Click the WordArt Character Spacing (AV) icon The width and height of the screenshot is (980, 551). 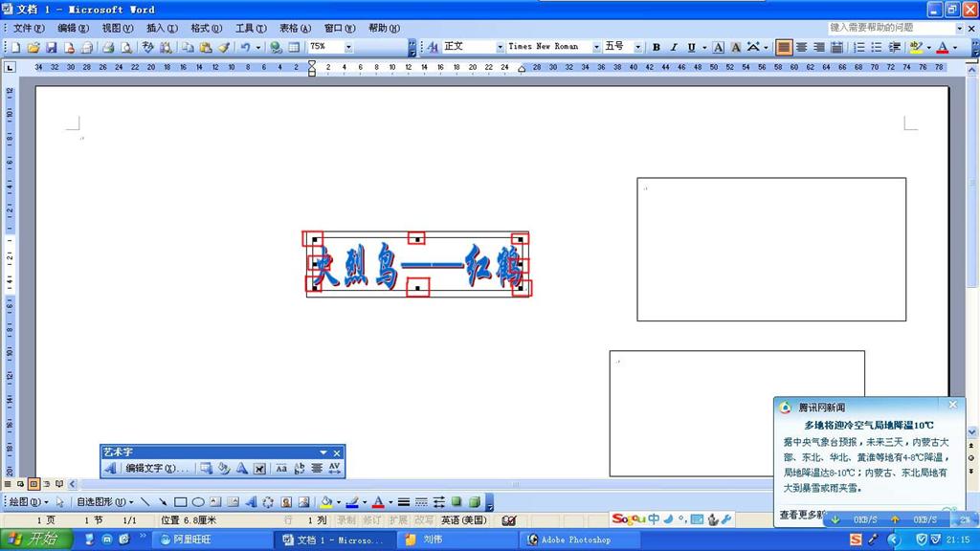pos(334,469)
